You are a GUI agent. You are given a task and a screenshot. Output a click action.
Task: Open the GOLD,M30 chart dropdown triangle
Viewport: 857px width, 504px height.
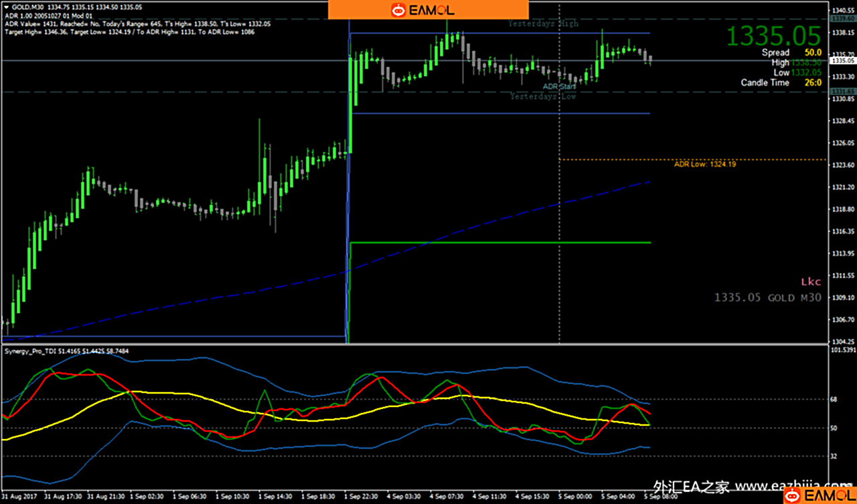[6, 6]
